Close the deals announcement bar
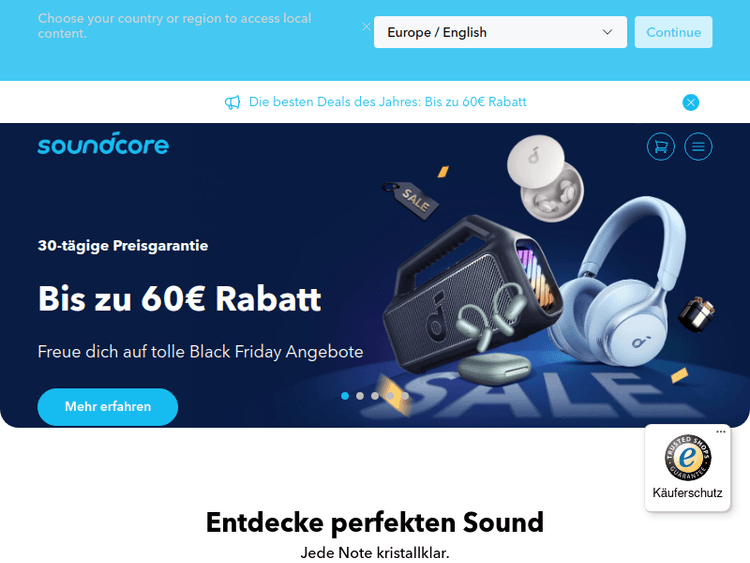The height and width of the screenshot is (563, 750). point(690,102)
